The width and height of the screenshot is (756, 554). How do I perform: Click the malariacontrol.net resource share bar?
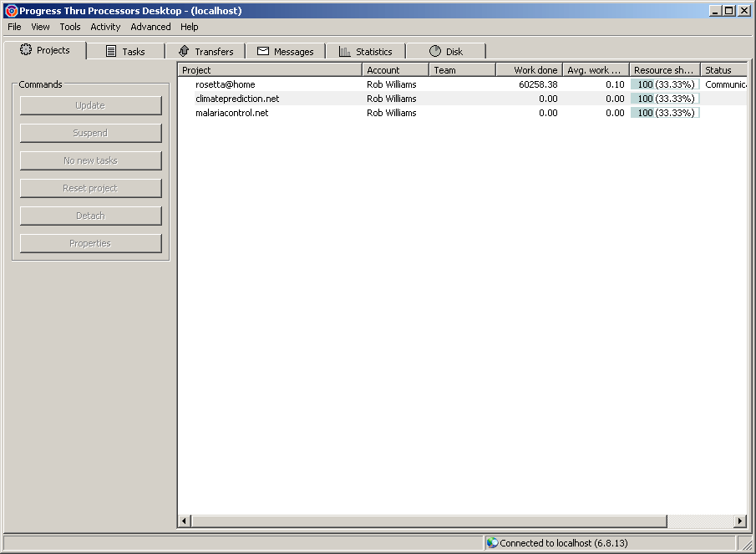click(x=665, y=113)
